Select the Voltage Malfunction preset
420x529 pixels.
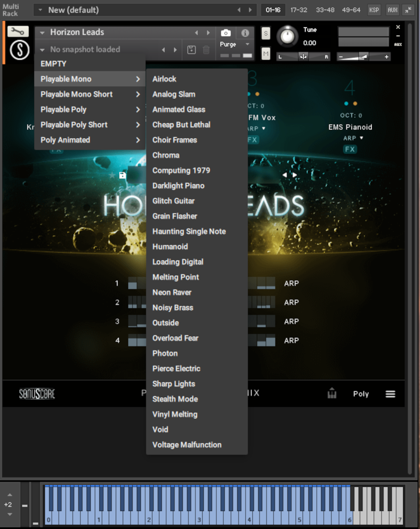click(x=197, y=445)
